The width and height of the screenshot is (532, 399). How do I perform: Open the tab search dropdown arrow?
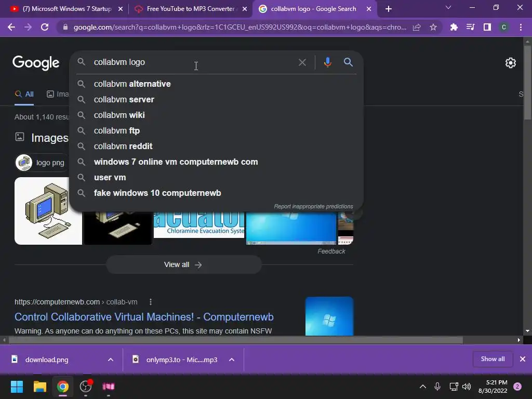click(x=448, y=7)
